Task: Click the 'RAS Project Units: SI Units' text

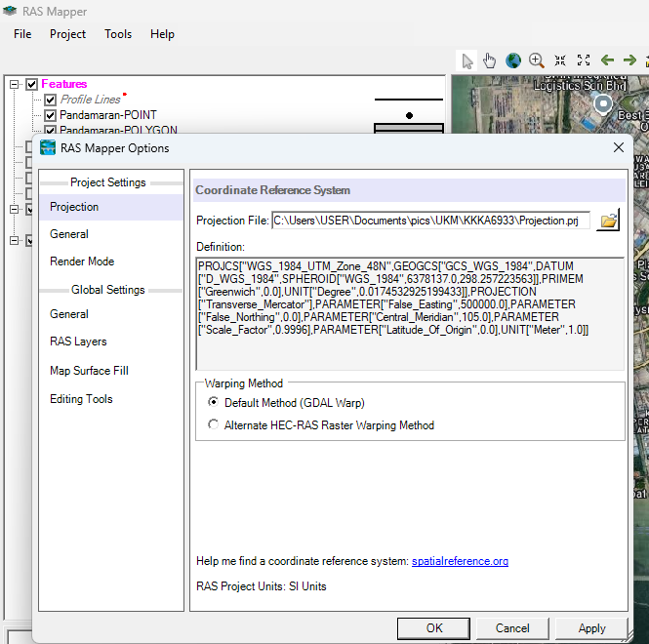Action: tap(262, 586)
